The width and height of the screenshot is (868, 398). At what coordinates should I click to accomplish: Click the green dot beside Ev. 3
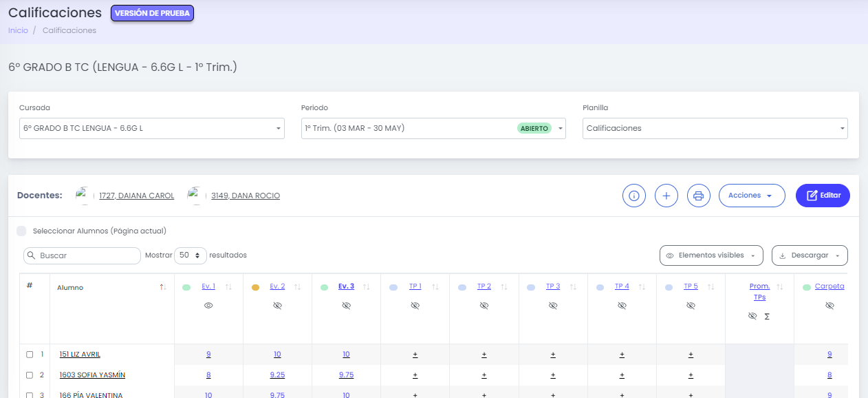324,287
